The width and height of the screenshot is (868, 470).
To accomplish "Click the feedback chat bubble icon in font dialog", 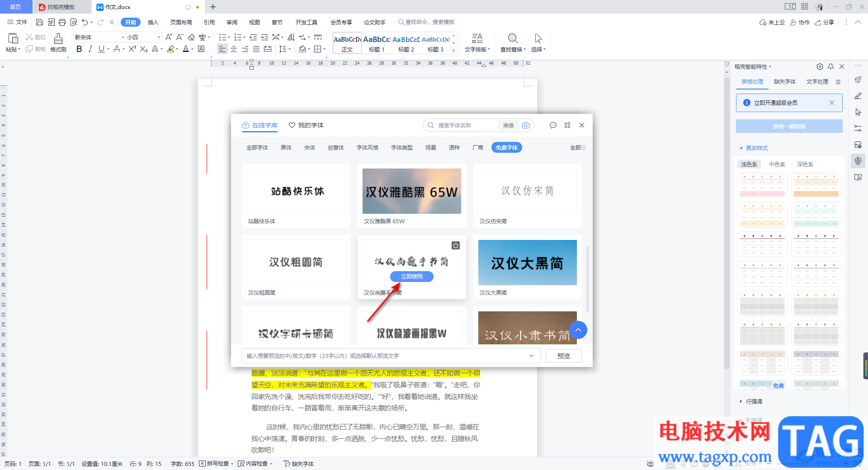I will (x=553, y=125).
